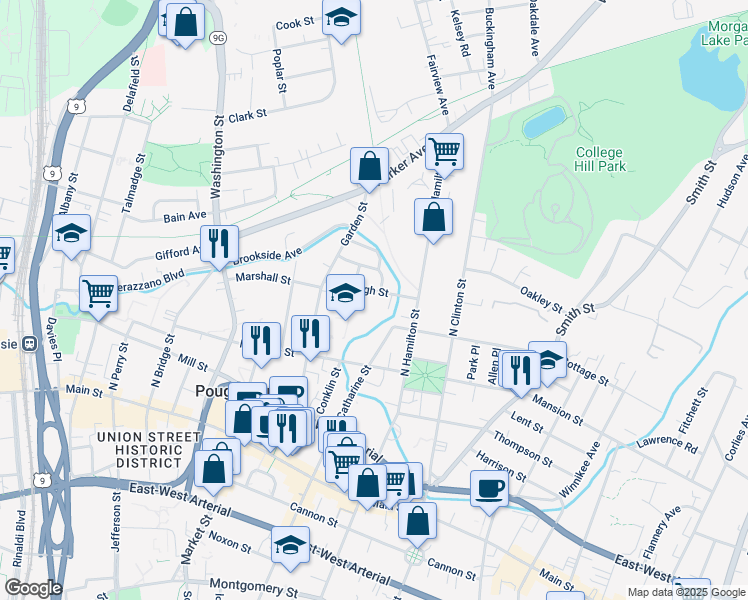Select the Mansion St label
The image size is (748, 600).
[x=558, y=410]
